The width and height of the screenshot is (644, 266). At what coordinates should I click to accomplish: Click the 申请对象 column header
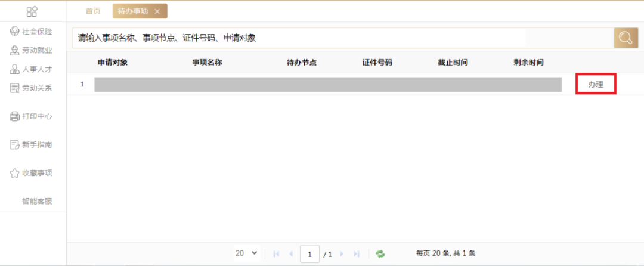(x=113, y=63)
